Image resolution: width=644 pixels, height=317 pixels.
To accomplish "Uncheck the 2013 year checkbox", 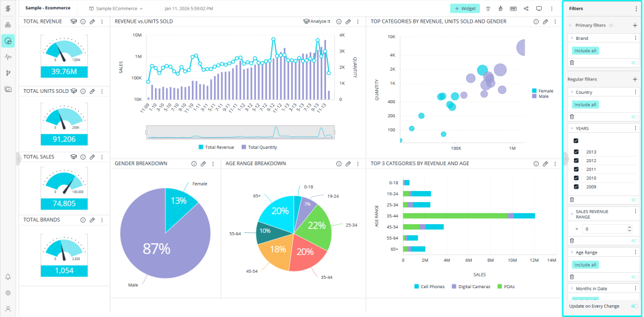I will 576,152.
